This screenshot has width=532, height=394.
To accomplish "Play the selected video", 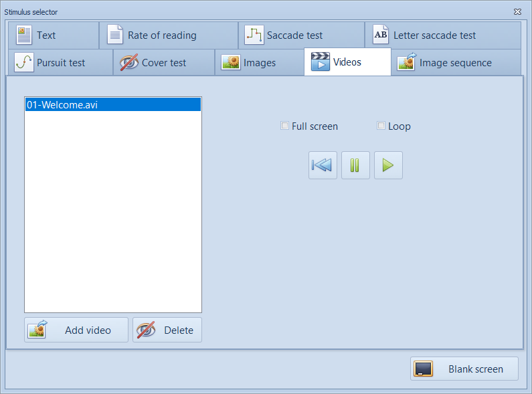I will click(388, 165).
